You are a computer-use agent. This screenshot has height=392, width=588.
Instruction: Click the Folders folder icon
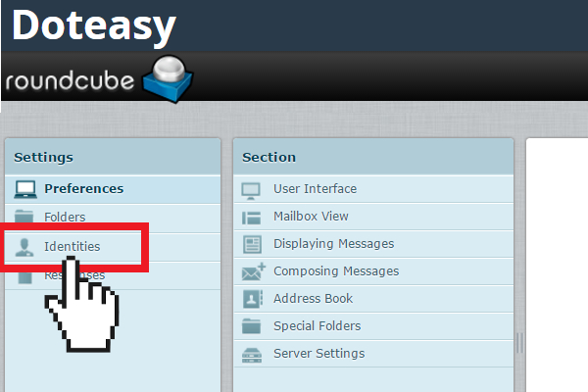24,217
